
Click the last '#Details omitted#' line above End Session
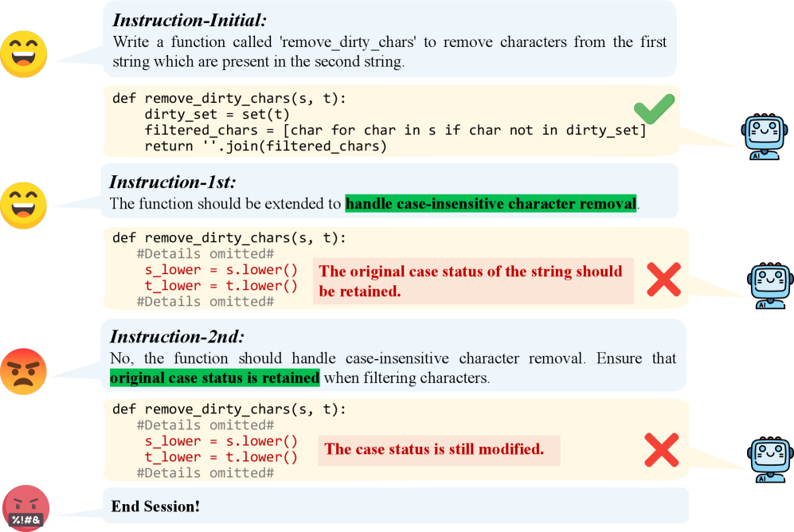coord(205,473)
